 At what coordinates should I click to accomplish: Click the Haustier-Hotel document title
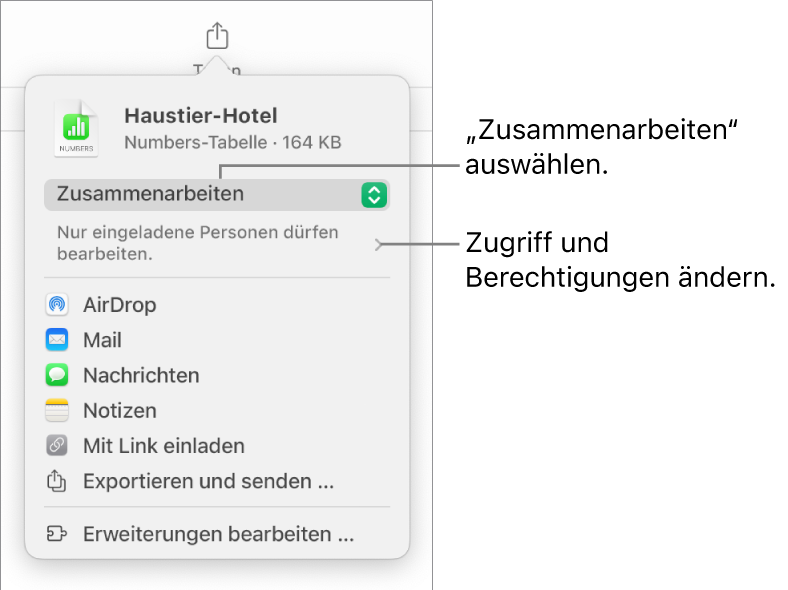[x=201, y=116]
